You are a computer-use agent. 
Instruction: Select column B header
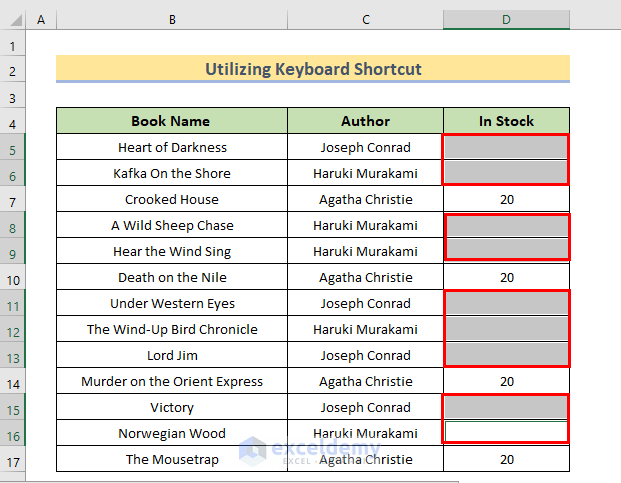click(171, 20)
